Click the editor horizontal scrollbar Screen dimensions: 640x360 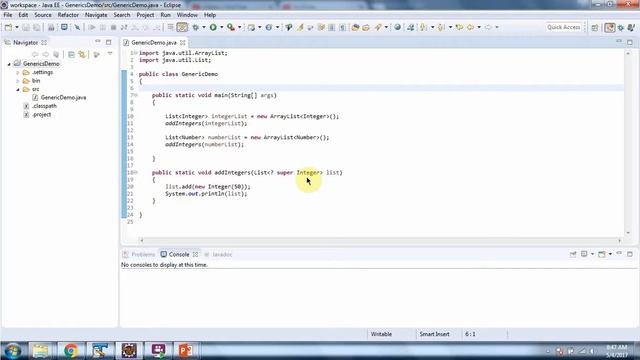pyautogui.click(x=380, y=240)
